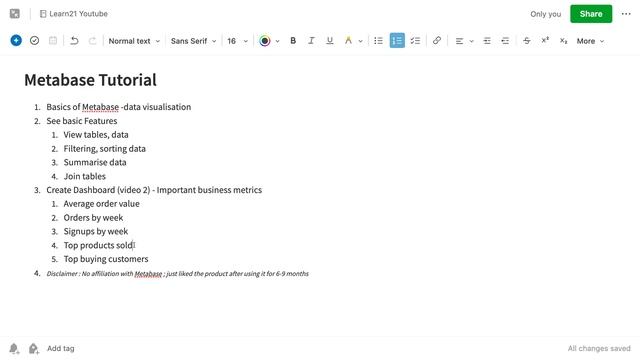Insert a task with the checkmark circle icon
Image resolution: width=640 pixels, height=360 pixels.
(x=34, y=40)
